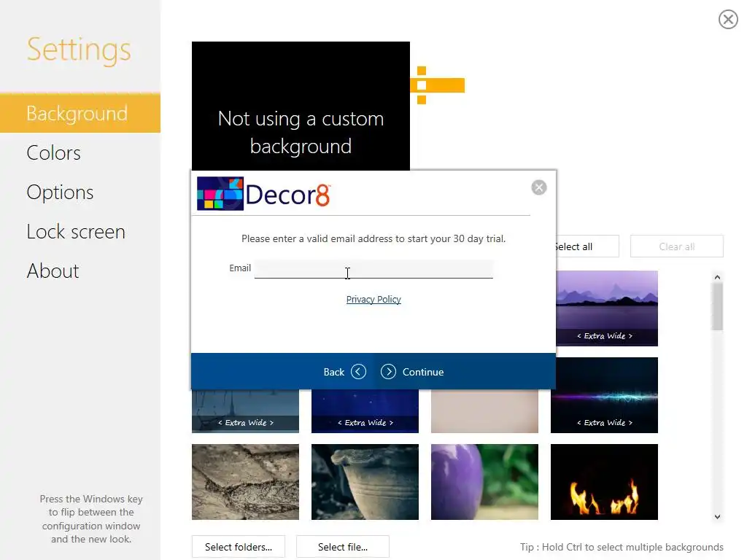The height and width of the screenshot is (560, 747).
Task: Click Select file... button
Action: coord(343,547)
